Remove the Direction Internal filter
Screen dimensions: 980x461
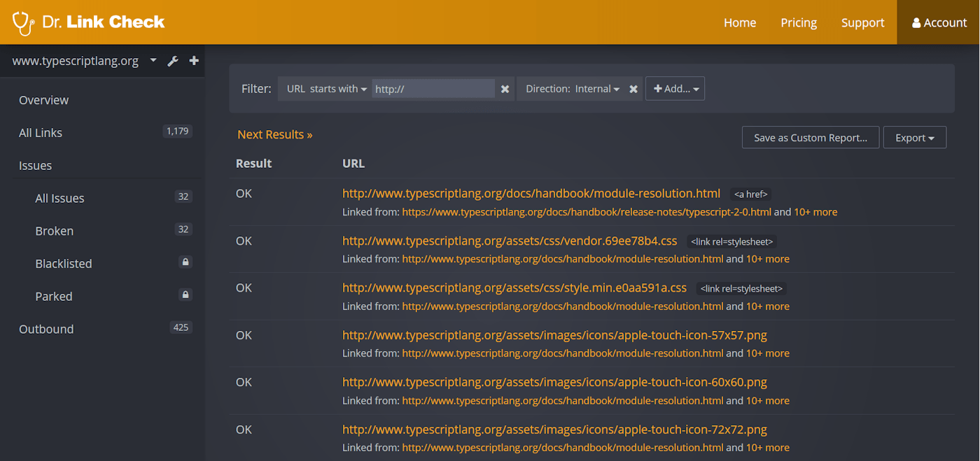(633, 89)
